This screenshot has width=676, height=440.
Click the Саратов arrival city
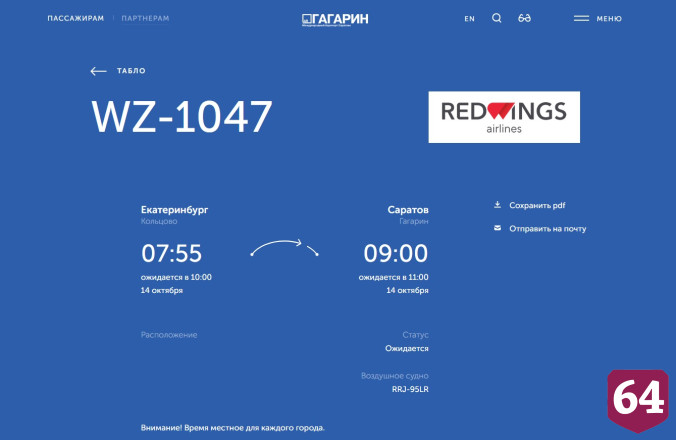[x=408, y=210]
